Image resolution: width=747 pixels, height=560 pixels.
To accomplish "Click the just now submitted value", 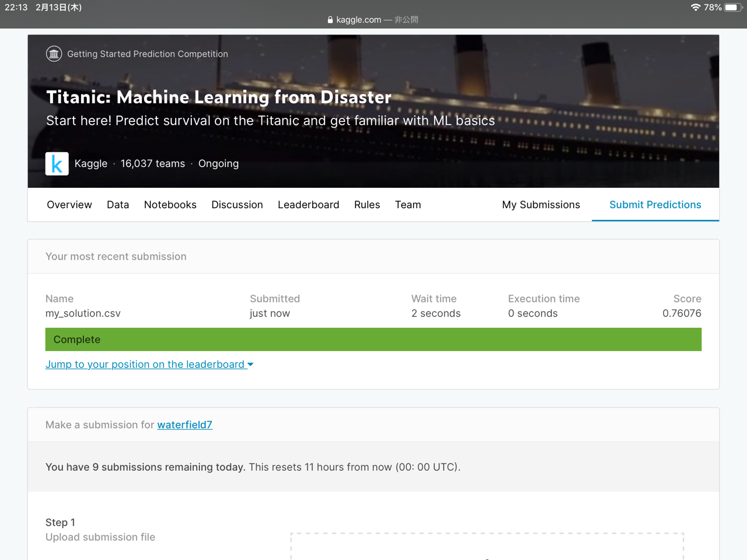I will click(270, 313).
